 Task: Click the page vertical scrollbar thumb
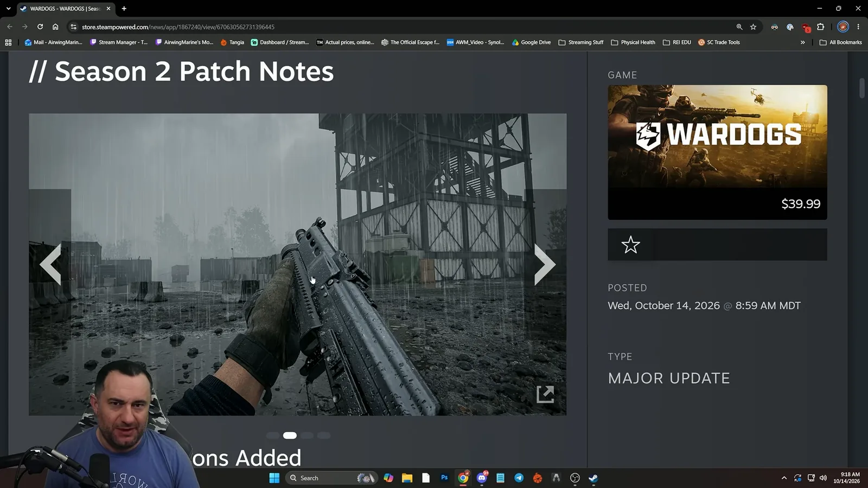862,88
